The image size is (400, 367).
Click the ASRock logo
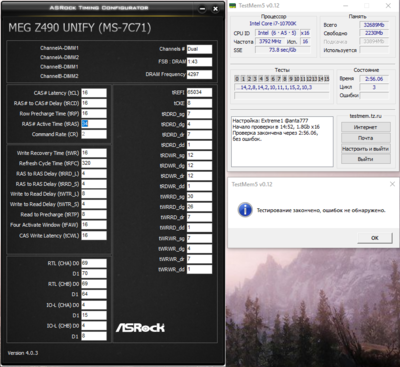[140, 327]
